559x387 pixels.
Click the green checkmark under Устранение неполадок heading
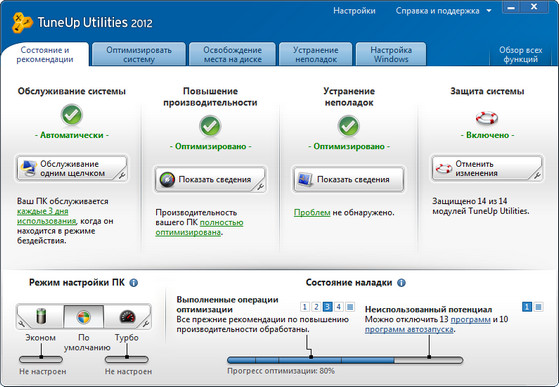point(349,126)
